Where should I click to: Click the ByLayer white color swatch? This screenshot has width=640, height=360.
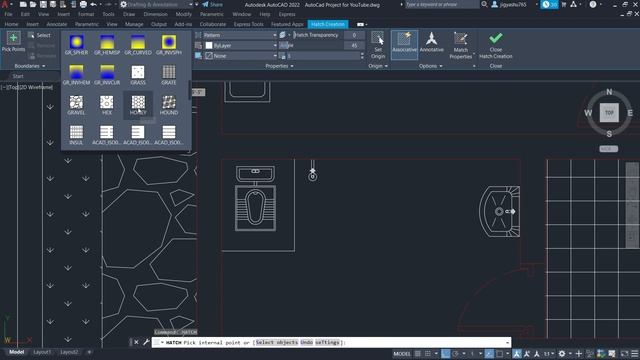click(x=209, y=46)
